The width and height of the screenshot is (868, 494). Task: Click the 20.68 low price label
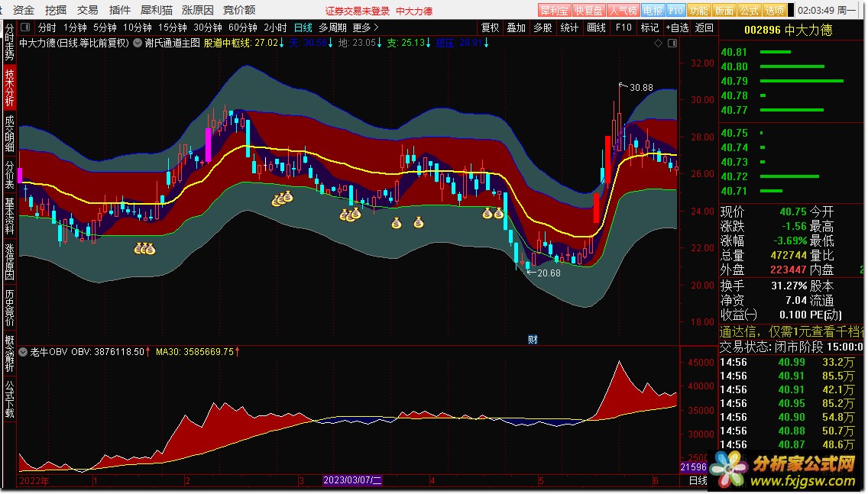point(549,273)
